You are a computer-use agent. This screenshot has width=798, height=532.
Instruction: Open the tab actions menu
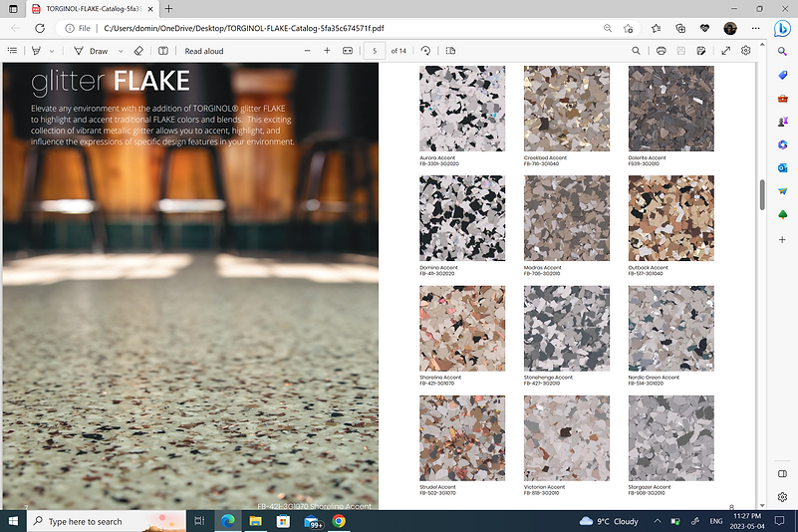tap(13, 9)
